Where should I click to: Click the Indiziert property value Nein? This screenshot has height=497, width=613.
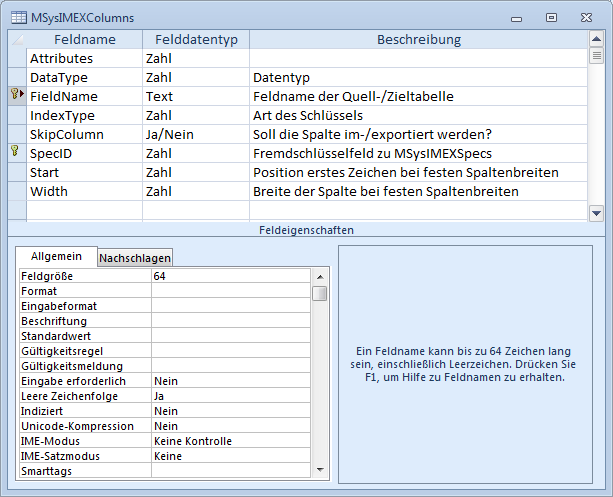[x=230, y=411]
